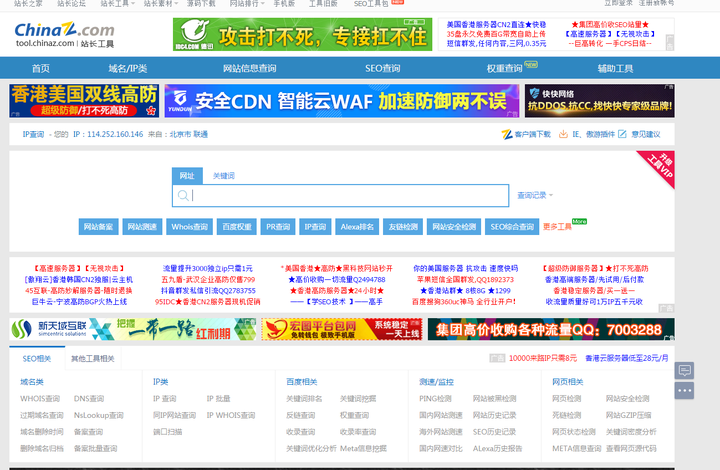
Task: Expand the 站长工具 top menu dropdown
Action: 118,4
